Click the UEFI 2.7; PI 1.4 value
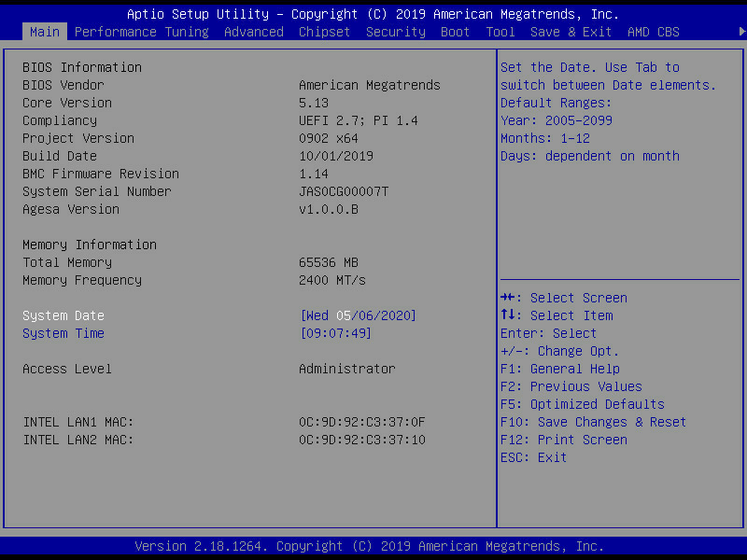Viewport: 747px width, 560px height. (359, 120)
